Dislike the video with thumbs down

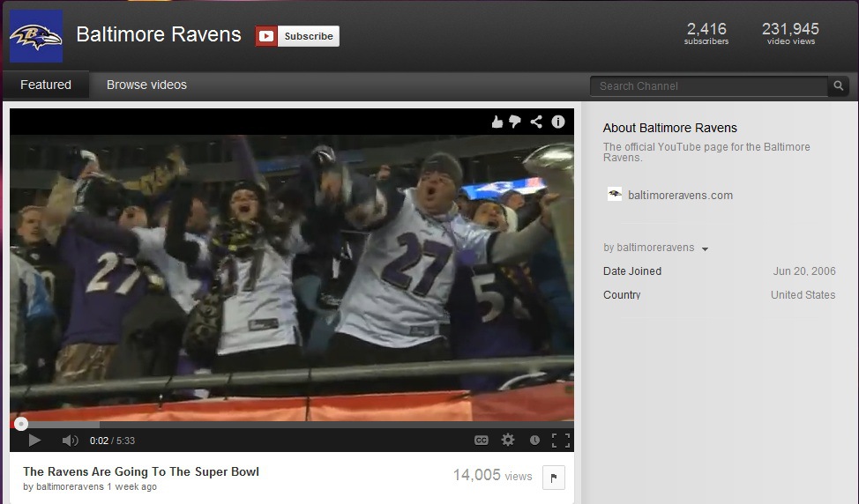[515, 122]
